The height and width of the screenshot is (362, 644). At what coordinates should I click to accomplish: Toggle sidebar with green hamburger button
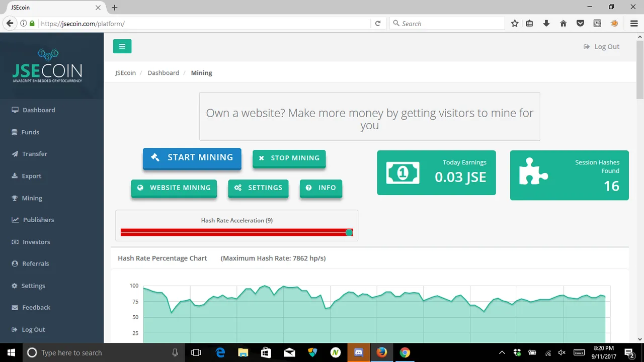coord(122,46)
